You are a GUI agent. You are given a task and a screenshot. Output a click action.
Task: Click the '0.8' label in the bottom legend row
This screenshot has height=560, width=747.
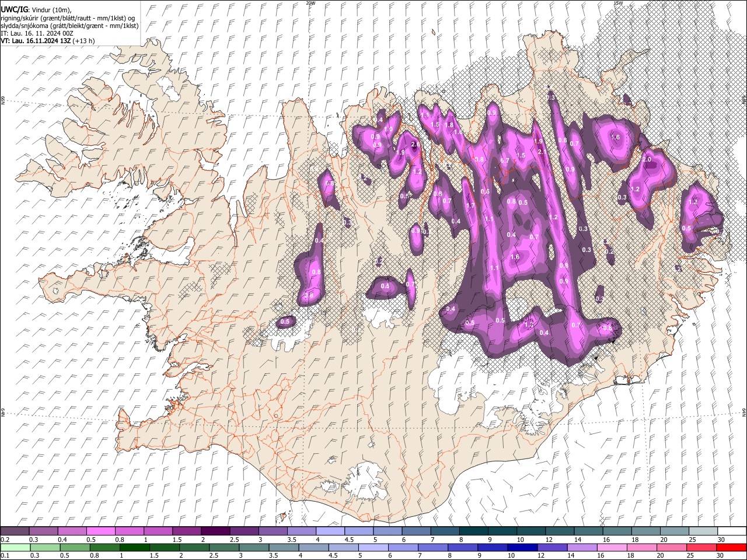[94, 555]
